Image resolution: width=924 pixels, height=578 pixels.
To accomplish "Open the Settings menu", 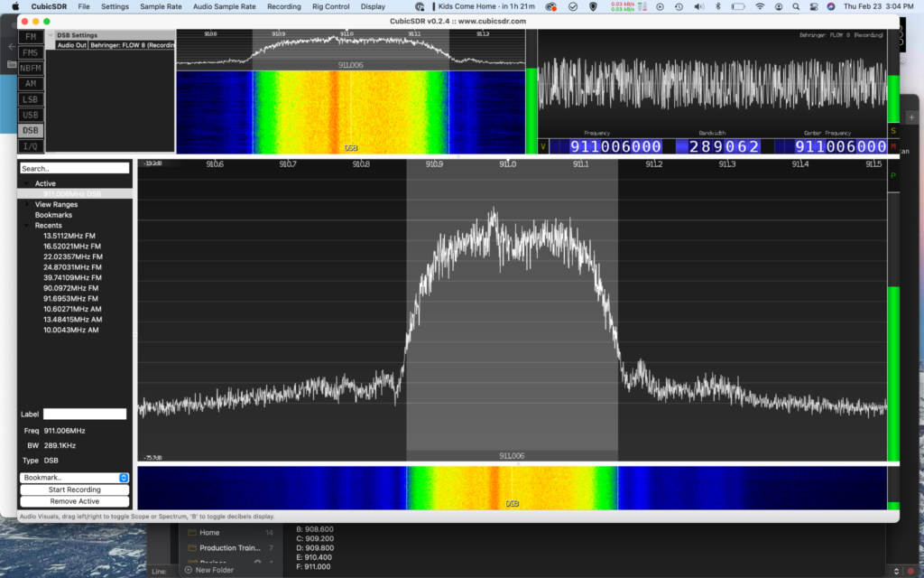I will pyautogui.click(x=115, y=6).
